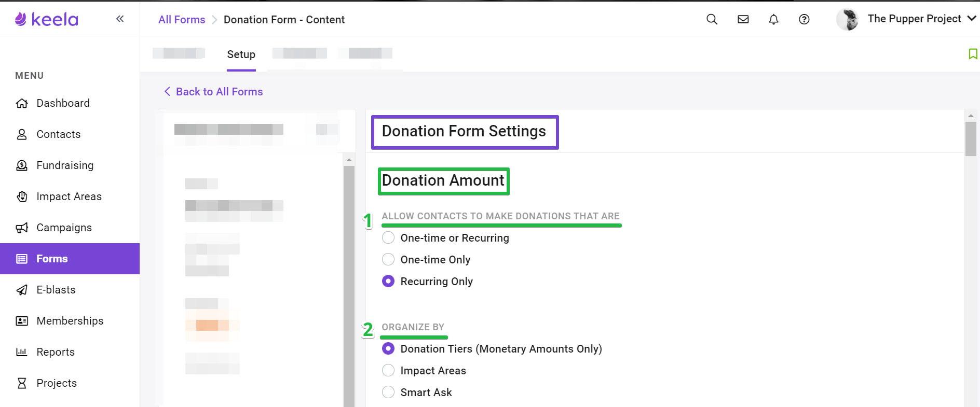Click The Pupper Project avatar image
Viewport: 980px width, 407px height.
click(x=848, y=19)
